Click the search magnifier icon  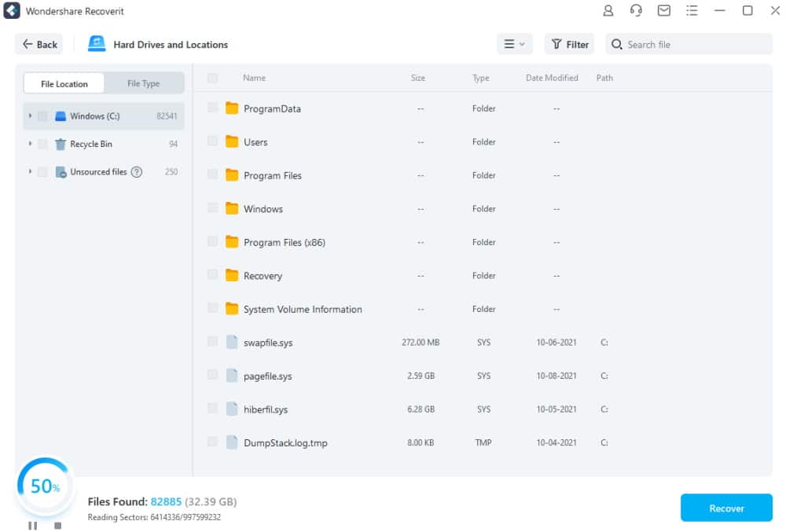(617, 44)
